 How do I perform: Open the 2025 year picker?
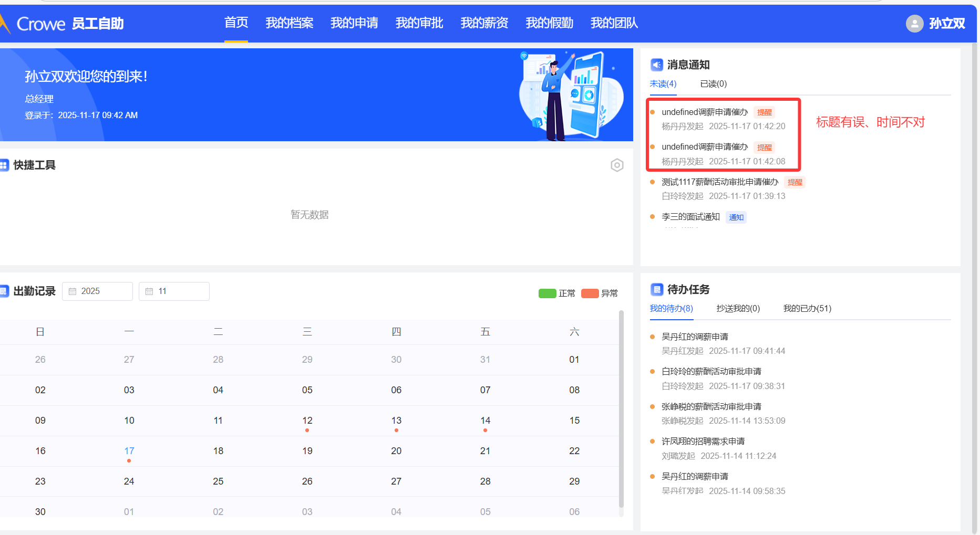point(97,291)
